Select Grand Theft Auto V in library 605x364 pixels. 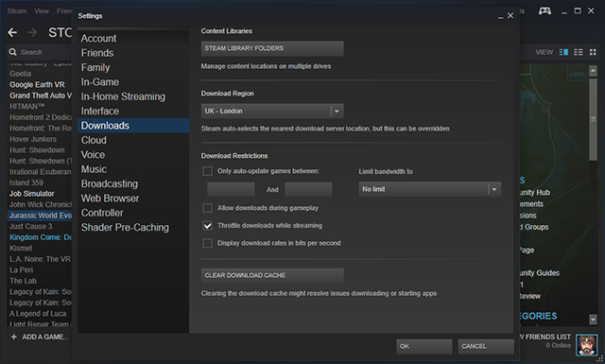(41, 95)
